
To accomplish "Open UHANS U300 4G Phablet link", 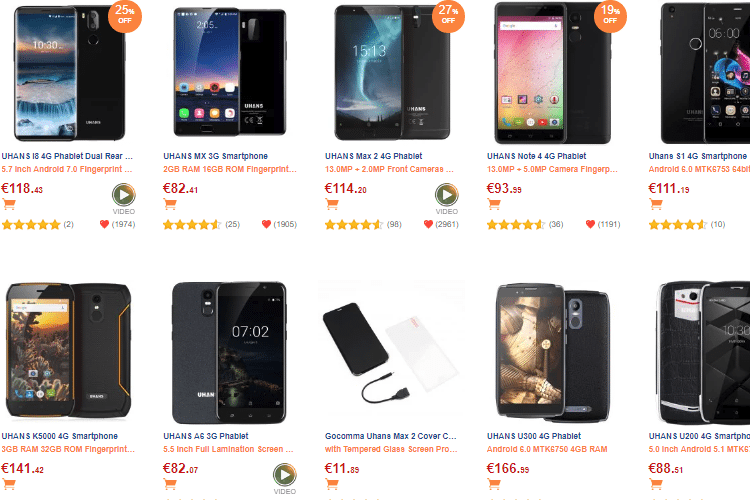I will [537, 436].
